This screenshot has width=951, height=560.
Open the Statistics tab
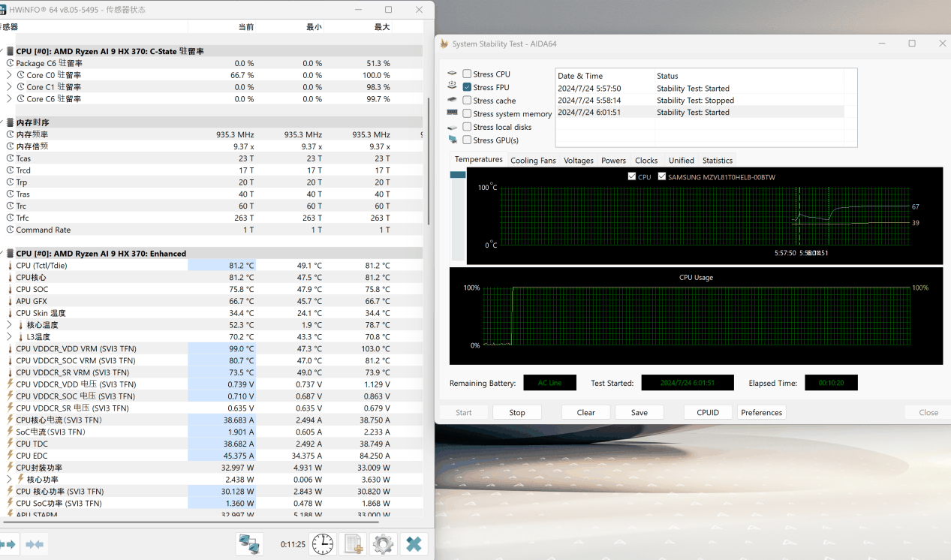coord(717,161)
